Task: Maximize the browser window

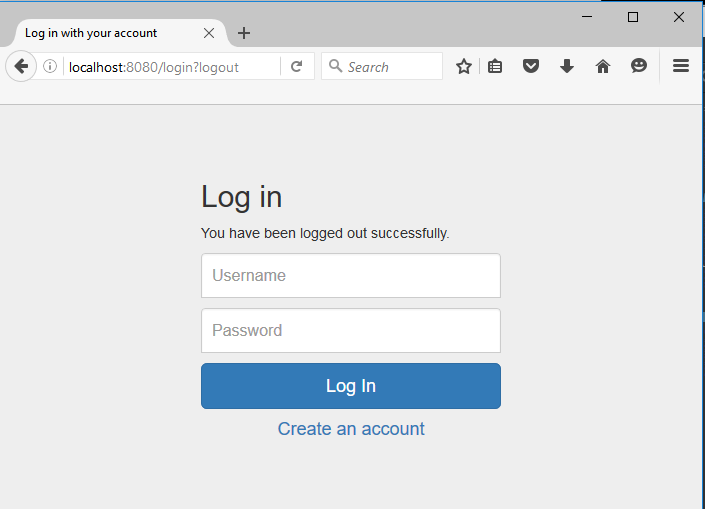Action: pyautogui.click(x=633, y=17)
